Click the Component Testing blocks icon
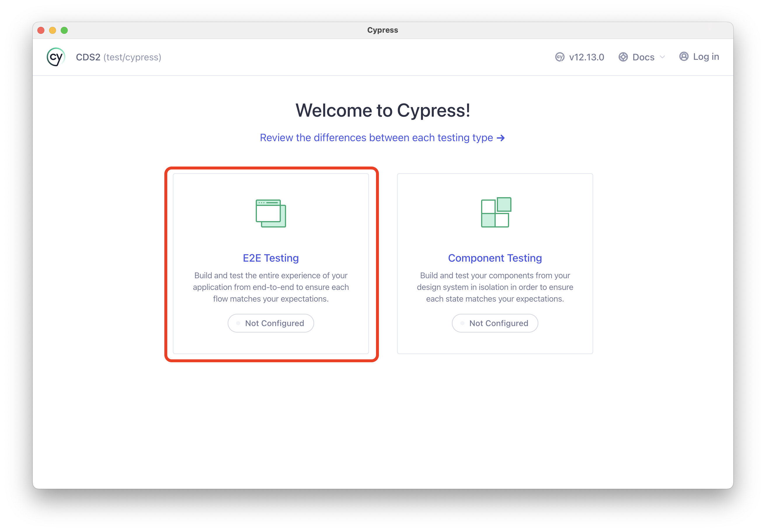This screenshot has width=766, height=532. [496, 212]
